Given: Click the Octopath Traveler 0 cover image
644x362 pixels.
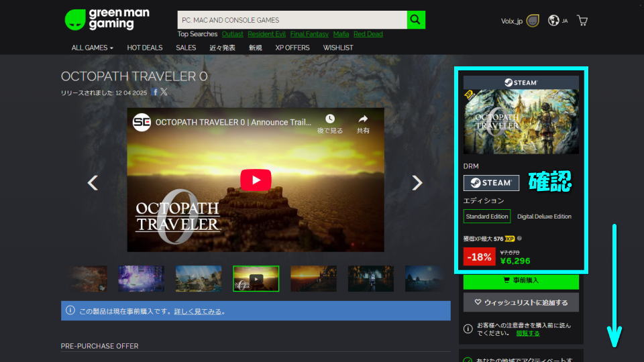Looking at the screenshot, I should (x=521, y=121).
